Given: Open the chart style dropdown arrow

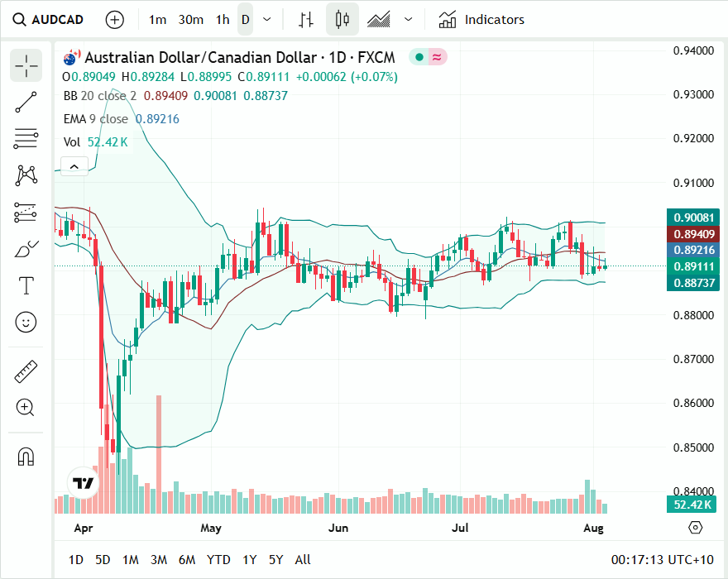Looking at the screenshot, I should click(x=409, y=20).
